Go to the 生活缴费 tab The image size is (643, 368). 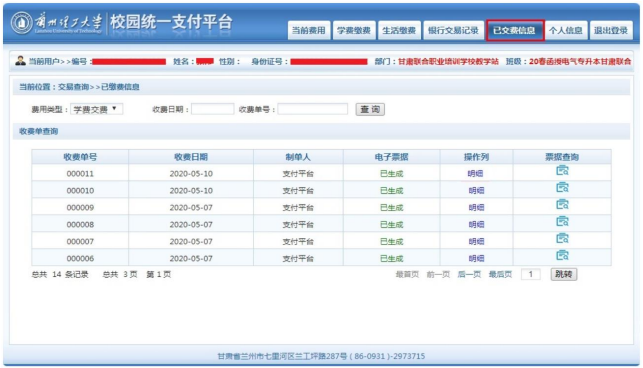pos(399,30)
